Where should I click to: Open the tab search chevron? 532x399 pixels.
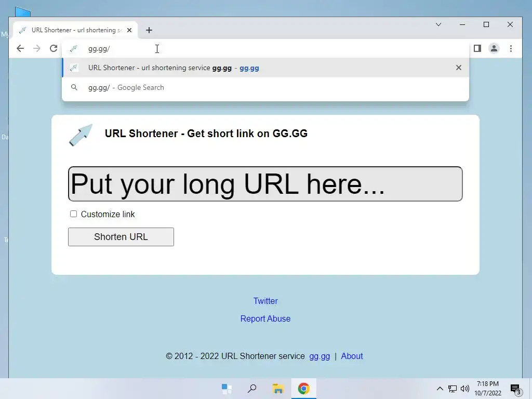(x=438, y=24)
